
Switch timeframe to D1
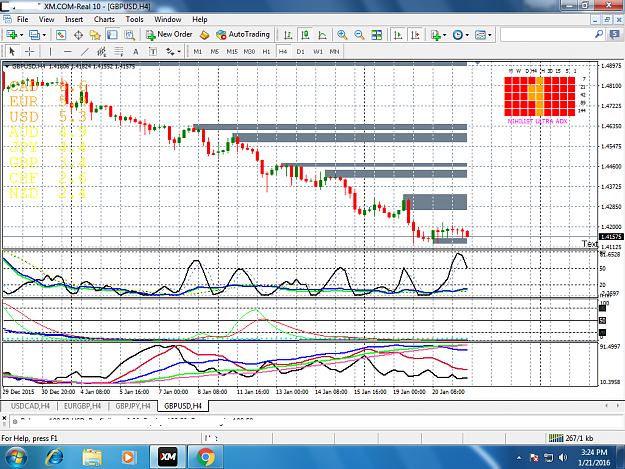pyautogui.click(x=301, y=51)
